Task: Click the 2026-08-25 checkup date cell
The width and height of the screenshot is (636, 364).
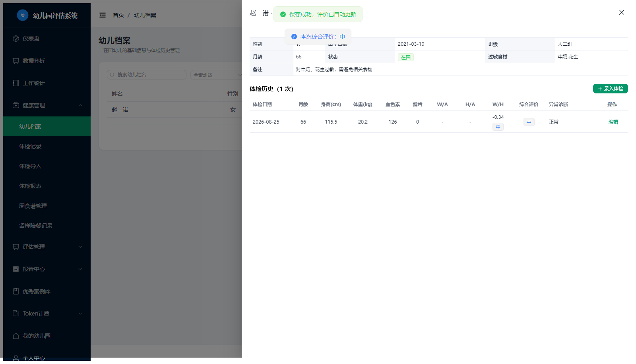Action: (x=266, y=122)
